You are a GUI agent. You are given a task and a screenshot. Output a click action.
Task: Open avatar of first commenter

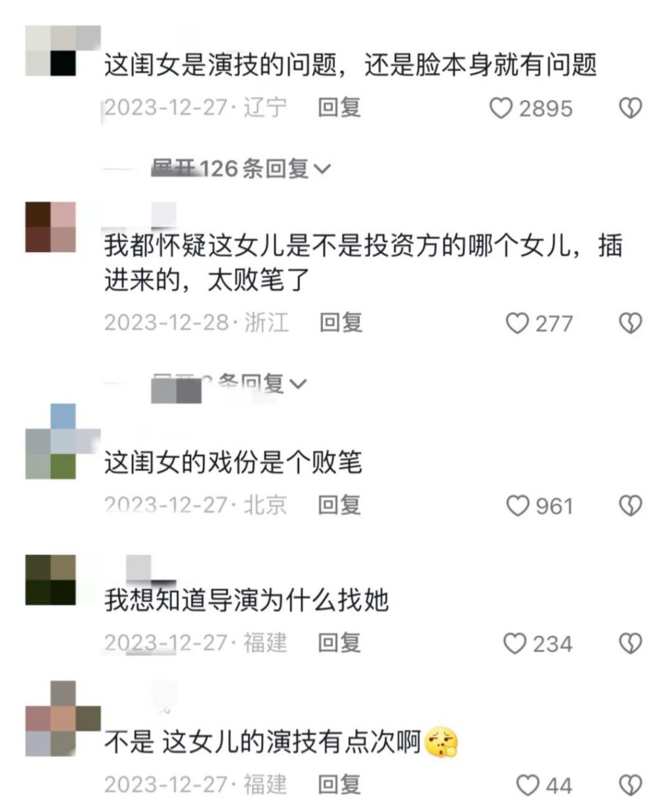tap(63, 51)
